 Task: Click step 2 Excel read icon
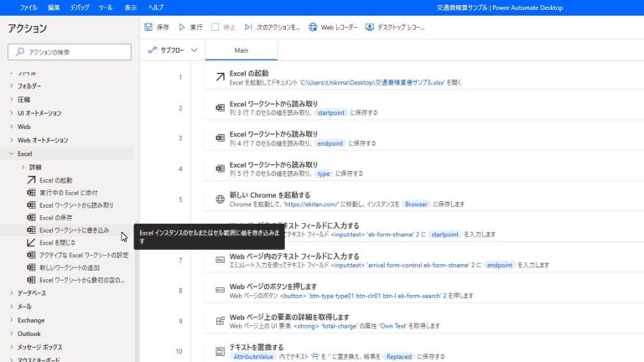tap(221, 107)
